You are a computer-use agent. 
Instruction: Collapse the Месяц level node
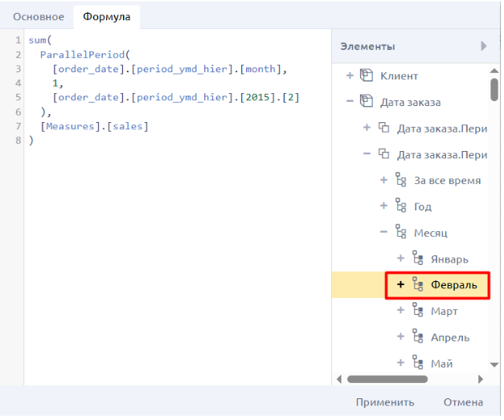click(x=383, y=232)
